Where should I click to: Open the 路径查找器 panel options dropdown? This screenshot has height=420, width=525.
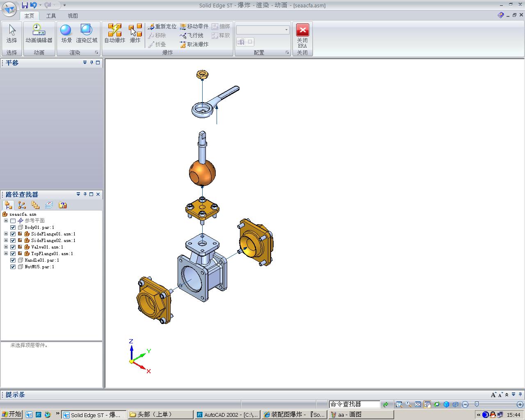(78, 194)
